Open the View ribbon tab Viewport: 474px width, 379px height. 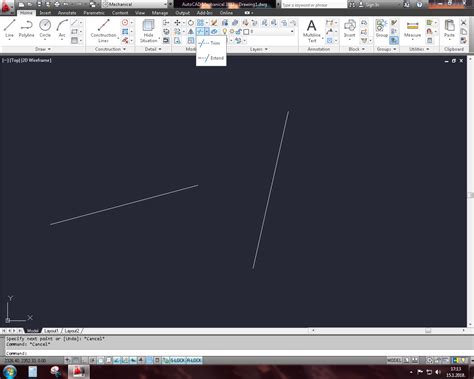(x=140, y=13)
